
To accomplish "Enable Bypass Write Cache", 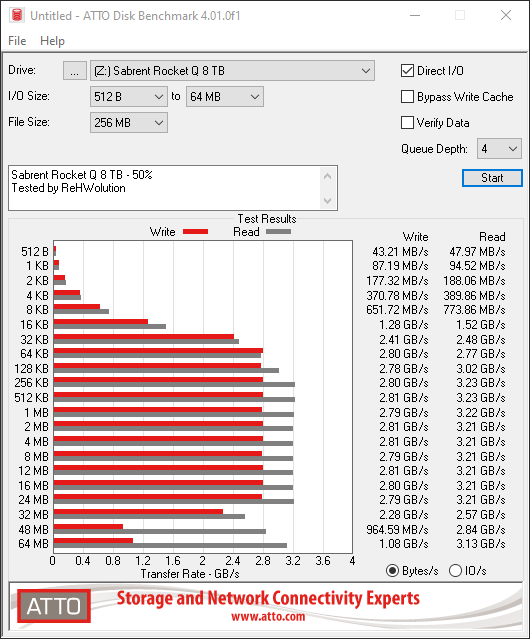I will [407, 97].
